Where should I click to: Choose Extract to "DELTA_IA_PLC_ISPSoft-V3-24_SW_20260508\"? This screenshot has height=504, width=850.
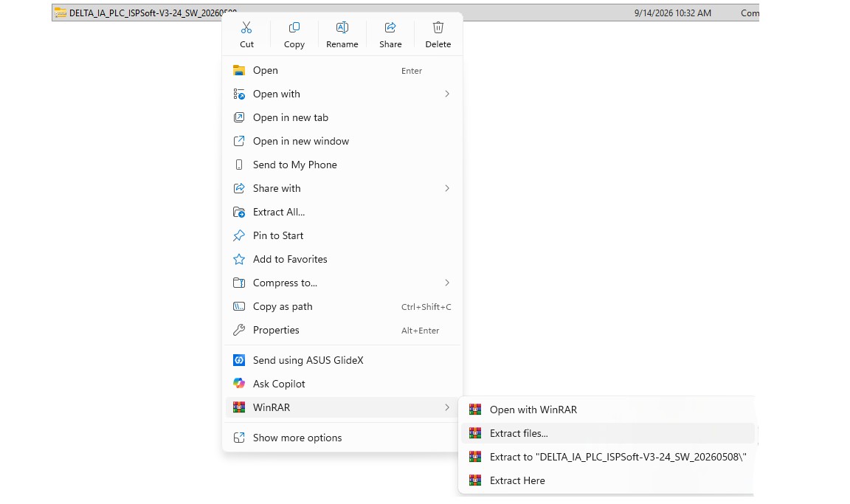(x=608, y=457)
